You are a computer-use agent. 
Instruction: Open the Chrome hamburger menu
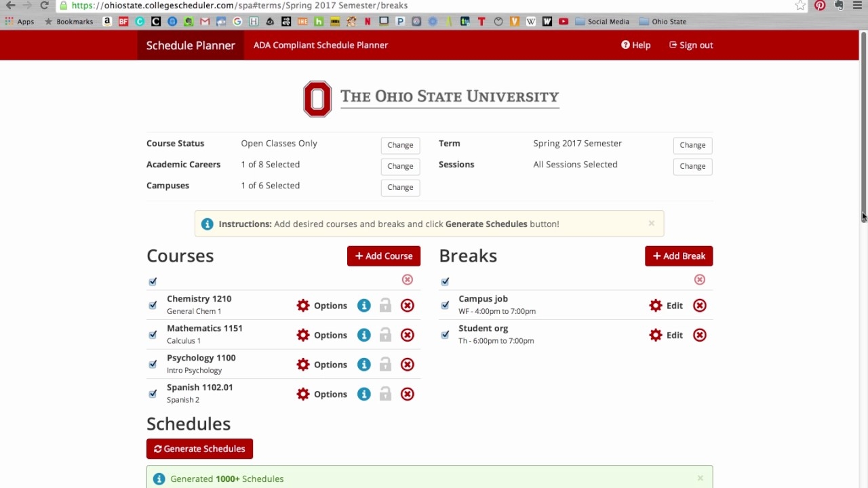pos(857,5)
